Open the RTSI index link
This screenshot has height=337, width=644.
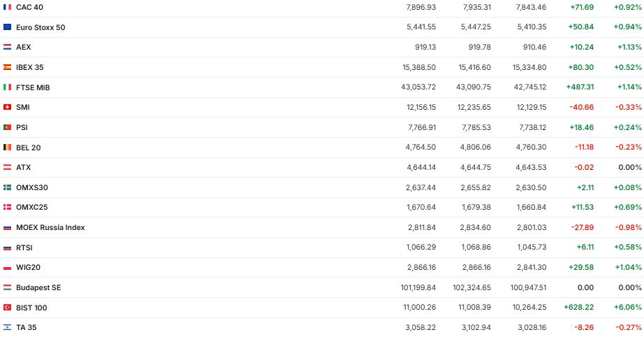point(24,248)
